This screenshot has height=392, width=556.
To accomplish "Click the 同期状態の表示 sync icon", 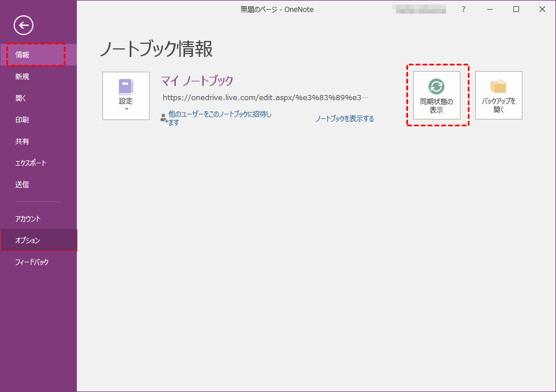I will point(436,86).
